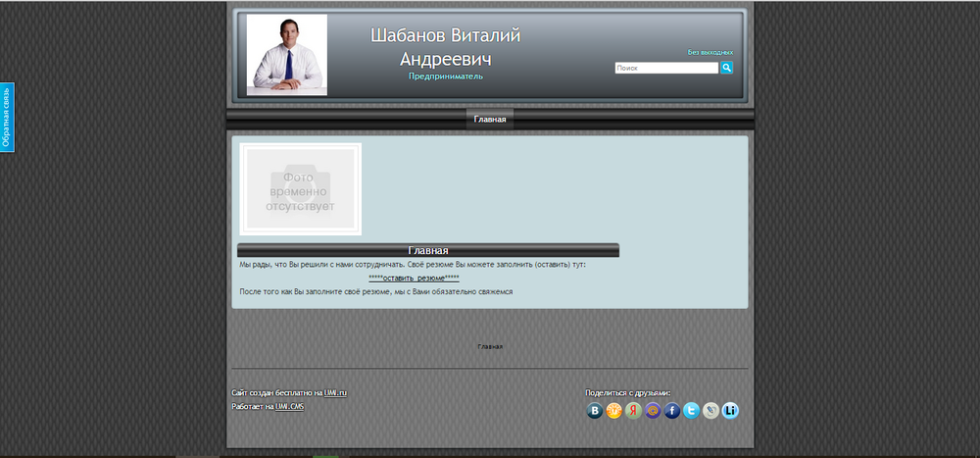The height and width of the screenshot is (458, 980).
Task: Share the page on Twitter
Action: coord(691,411)
